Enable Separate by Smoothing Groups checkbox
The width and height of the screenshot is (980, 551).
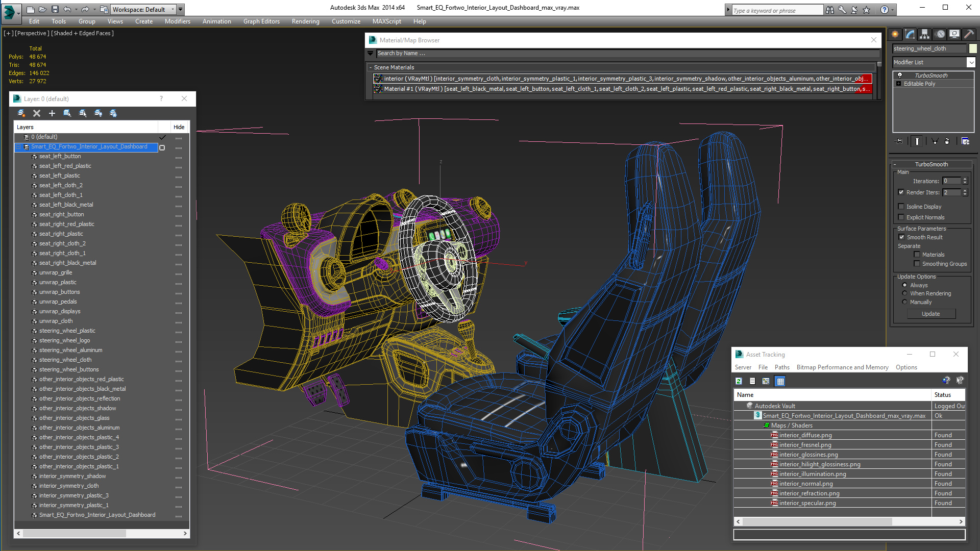coord(917,264)
